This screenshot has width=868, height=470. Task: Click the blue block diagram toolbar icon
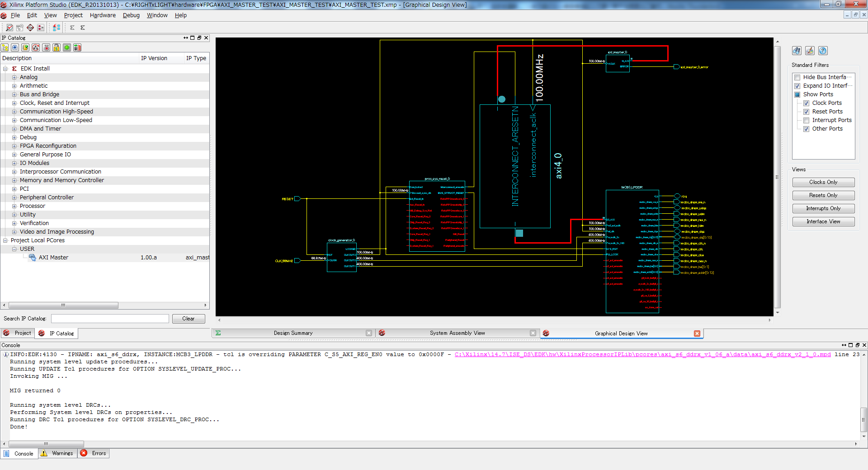(57, 28)
